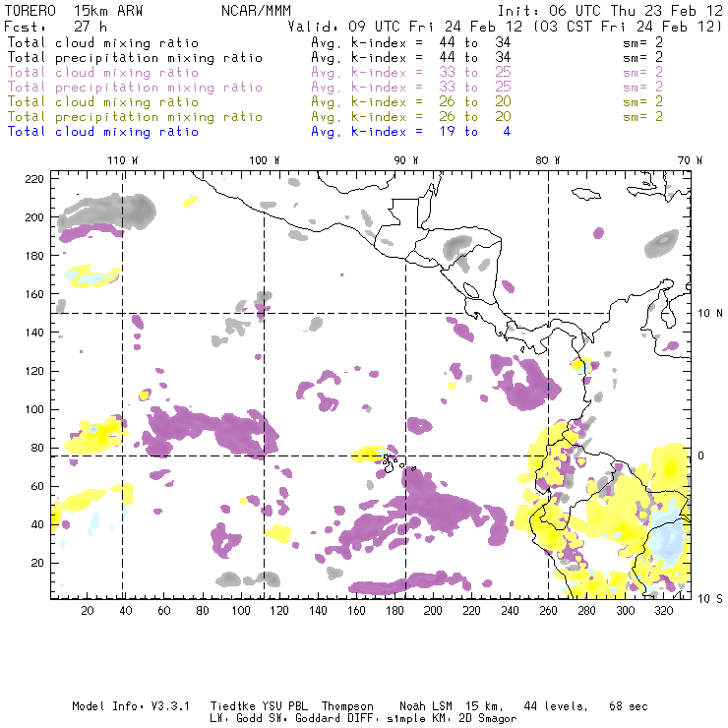
Task: Click the '10 N' latitude label
Action: [710, 314]
